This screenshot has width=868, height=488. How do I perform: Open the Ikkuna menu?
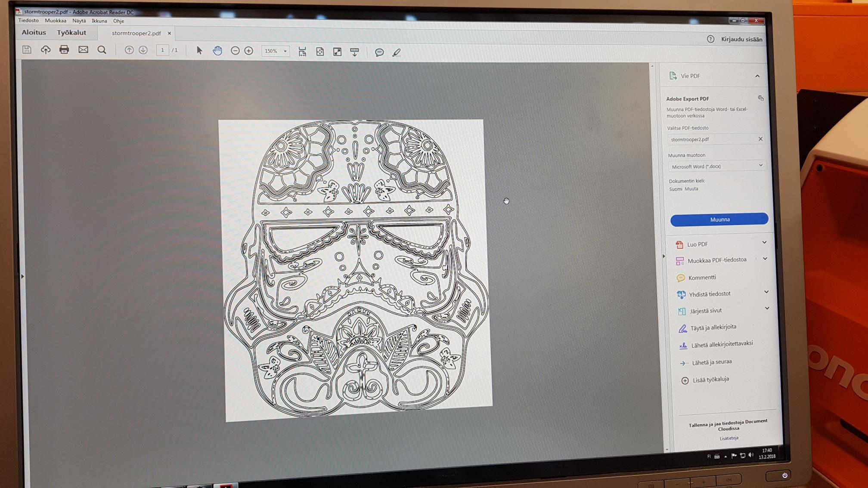[99, 21]
